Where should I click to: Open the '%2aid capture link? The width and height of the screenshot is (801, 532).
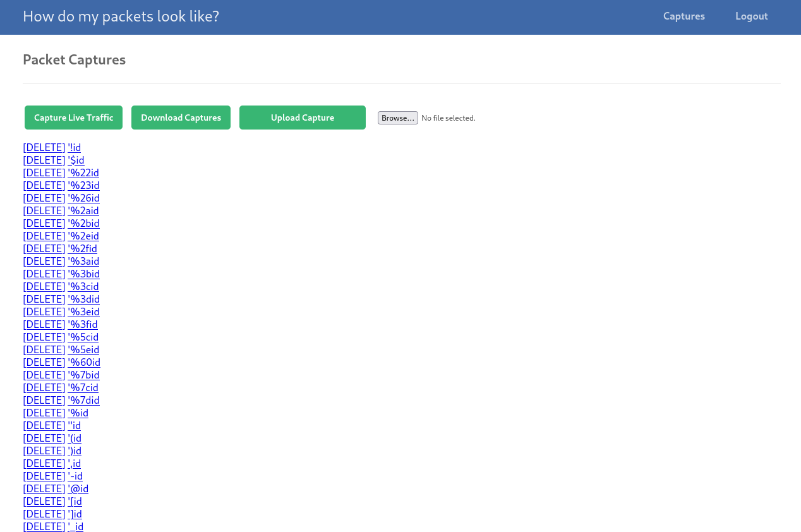click(x=83, y=210)
